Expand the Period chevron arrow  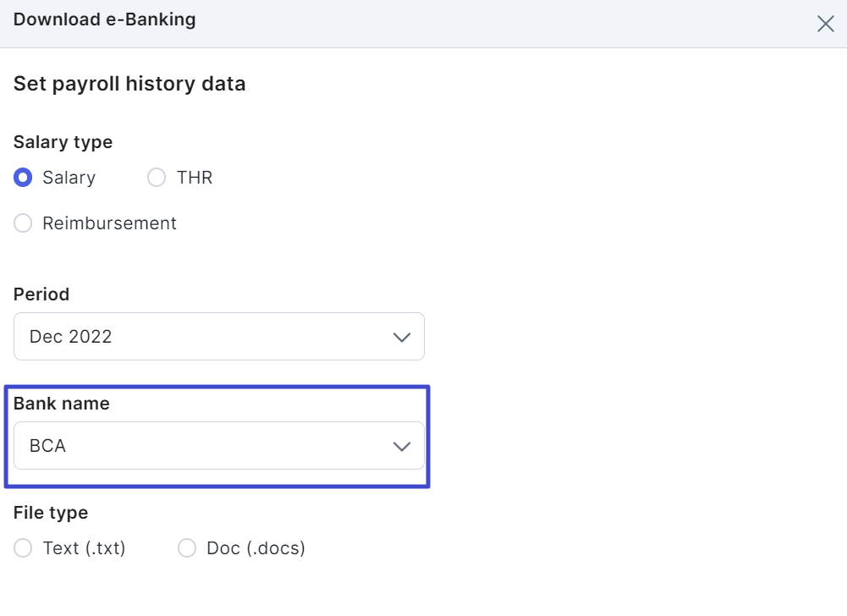click(x=402, y=337)
